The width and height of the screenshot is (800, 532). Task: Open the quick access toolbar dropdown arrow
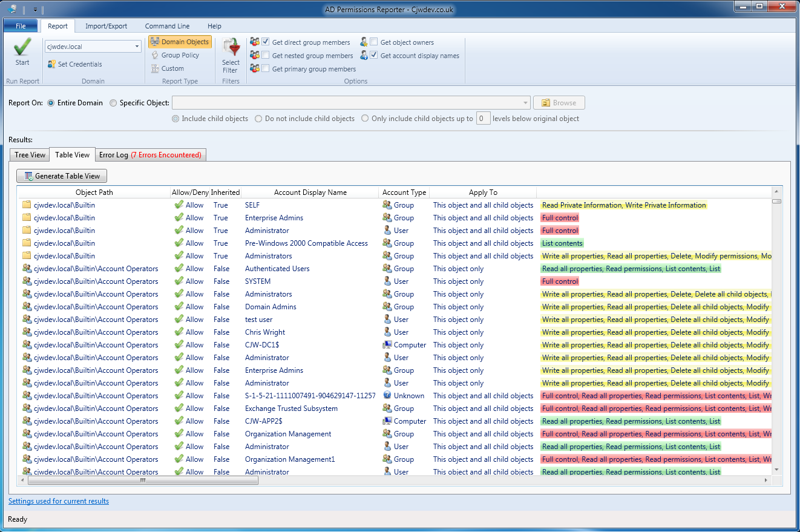click(x=35, y=10)
